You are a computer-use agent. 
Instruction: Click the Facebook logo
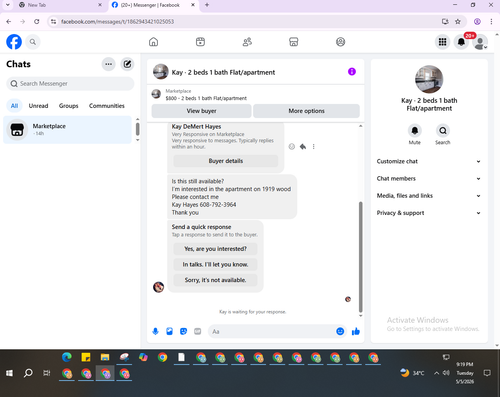pos(14,42)
